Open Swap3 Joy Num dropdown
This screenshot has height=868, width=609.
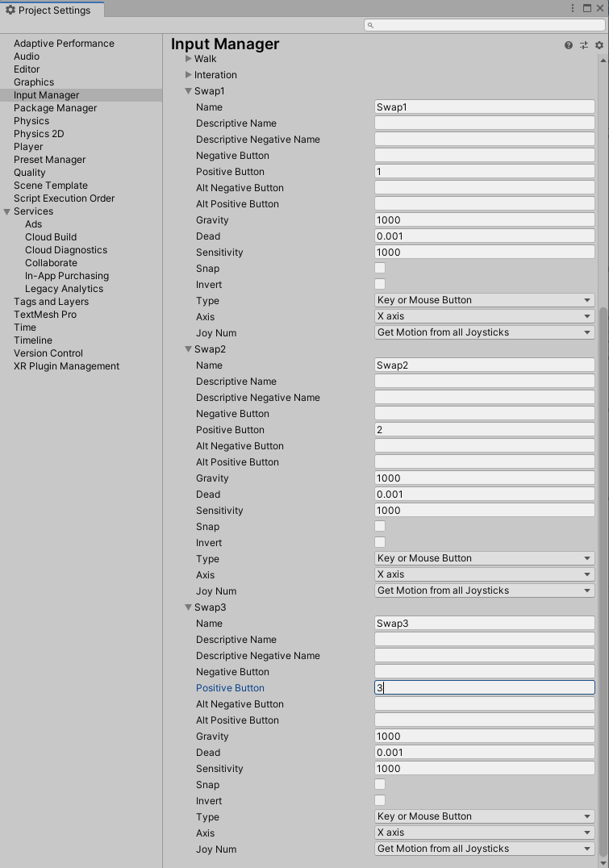485,848
